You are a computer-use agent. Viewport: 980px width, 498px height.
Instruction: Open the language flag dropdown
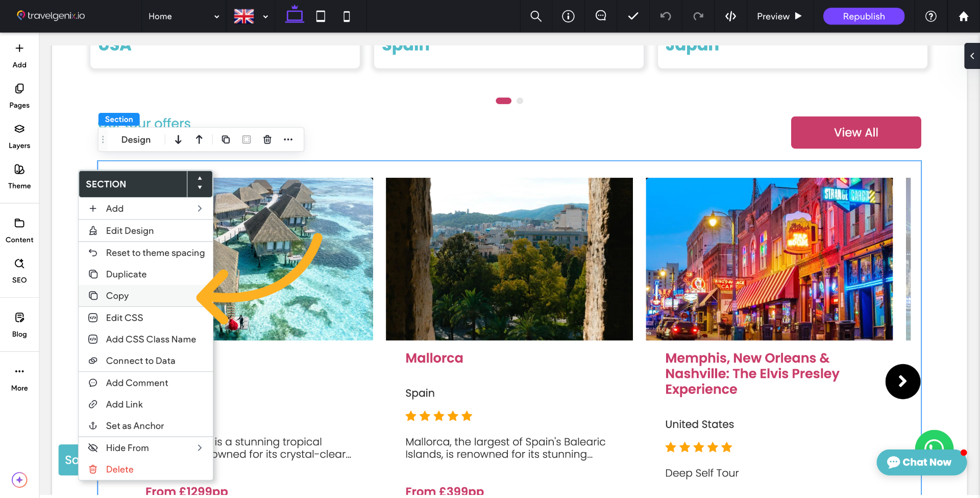point(251,16)
